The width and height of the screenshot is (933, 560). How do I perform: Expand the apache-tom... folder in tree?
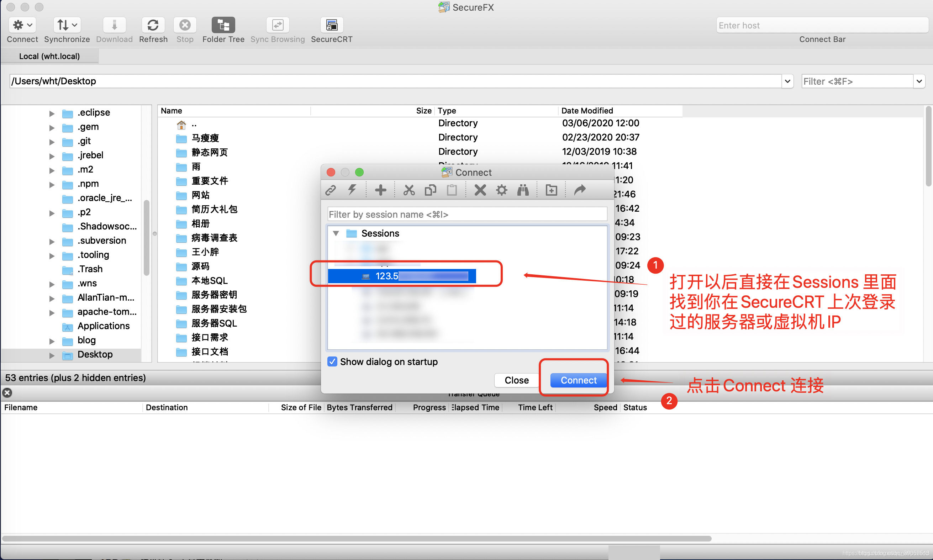click(x=52, y=312)
